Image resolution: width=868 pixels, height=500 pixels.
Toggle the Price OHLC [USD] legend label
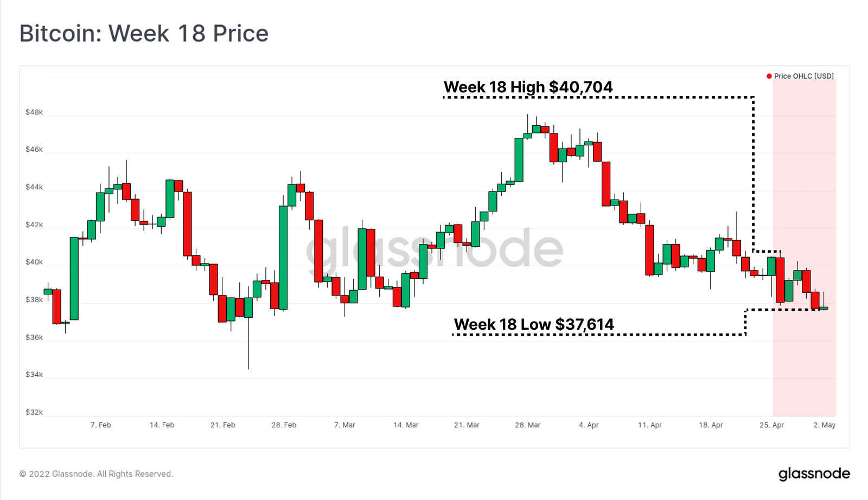click(x=804, y=76)
